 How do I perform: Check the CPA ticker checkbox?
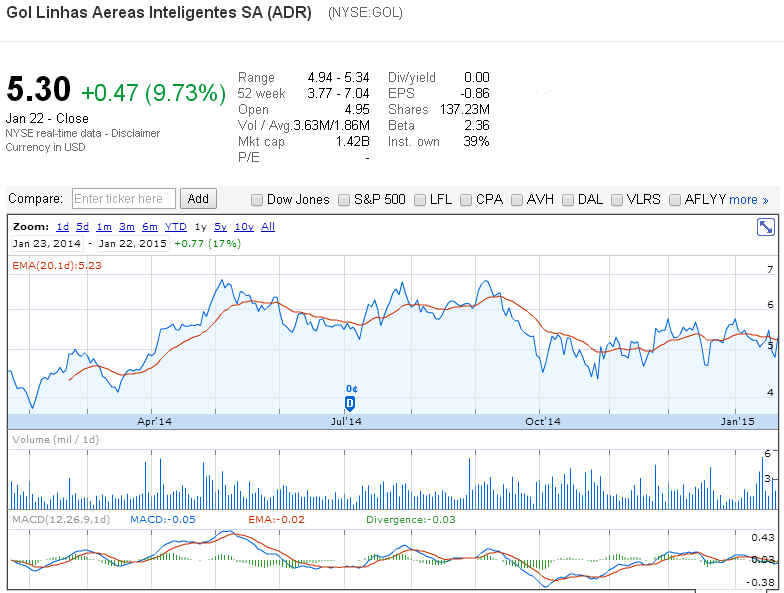[x=466, y=200]
